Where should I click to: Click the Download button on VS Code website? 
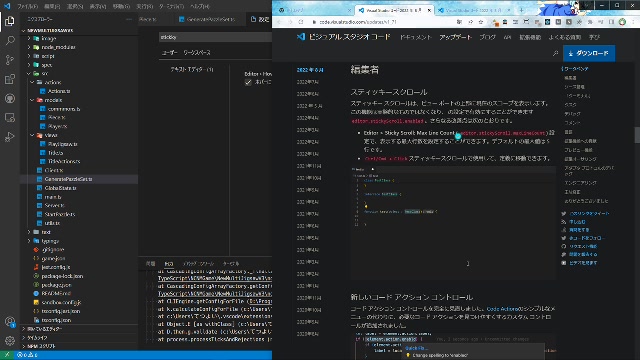[x=589, y=53]
